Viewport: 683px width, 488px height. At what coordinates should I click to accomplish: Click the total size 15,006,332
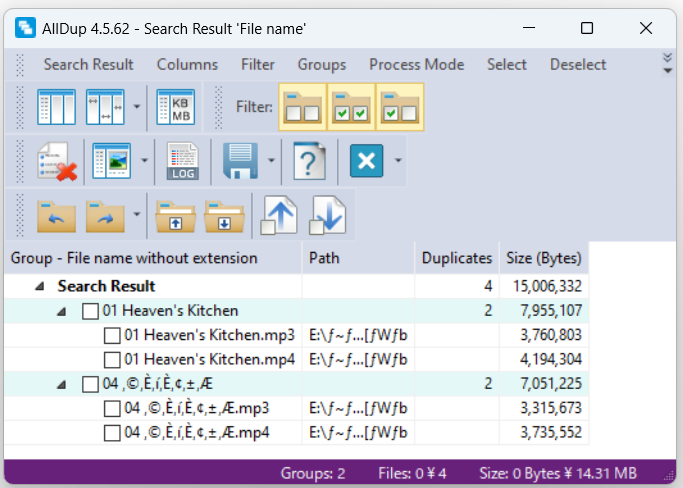547,286
